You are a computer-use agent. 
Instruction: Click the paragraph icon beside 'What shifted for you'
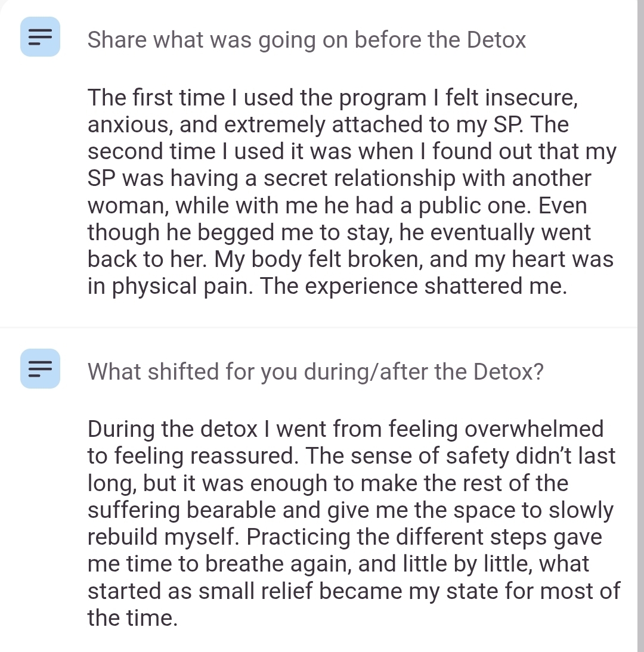point(40,368)
